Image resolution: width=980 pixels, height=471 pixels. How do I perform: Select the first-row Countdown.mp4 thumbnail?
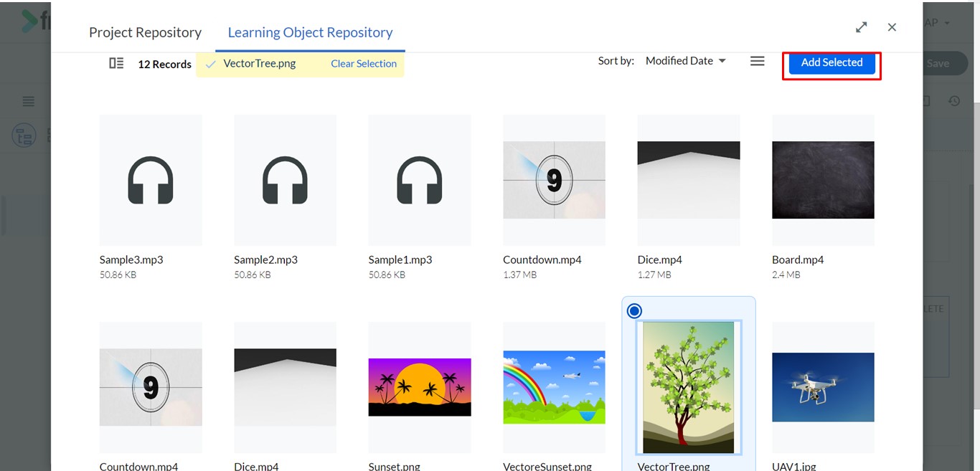coord(554,180)
